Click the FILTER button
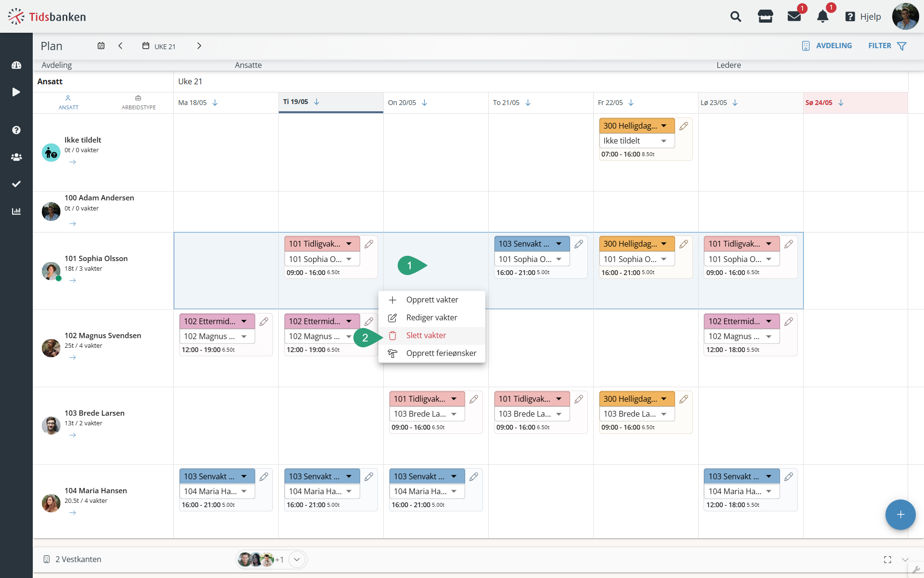The width and height of the screenshot is (924, 578). coord(887,46)
